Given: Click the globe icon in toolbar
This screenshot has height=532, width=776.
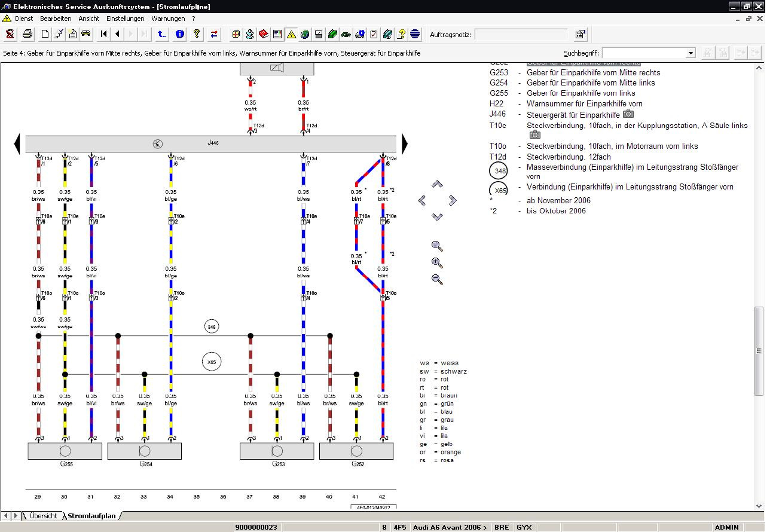Looking at the screenshot, I should pyautogui.click(x=305, y=34).
